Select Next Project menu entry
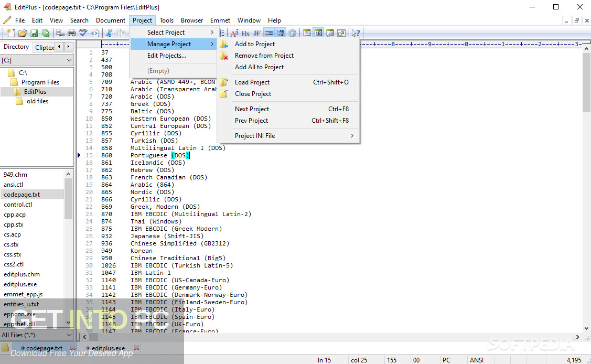This screenshot has height=364, width=591. coord(289,109)
